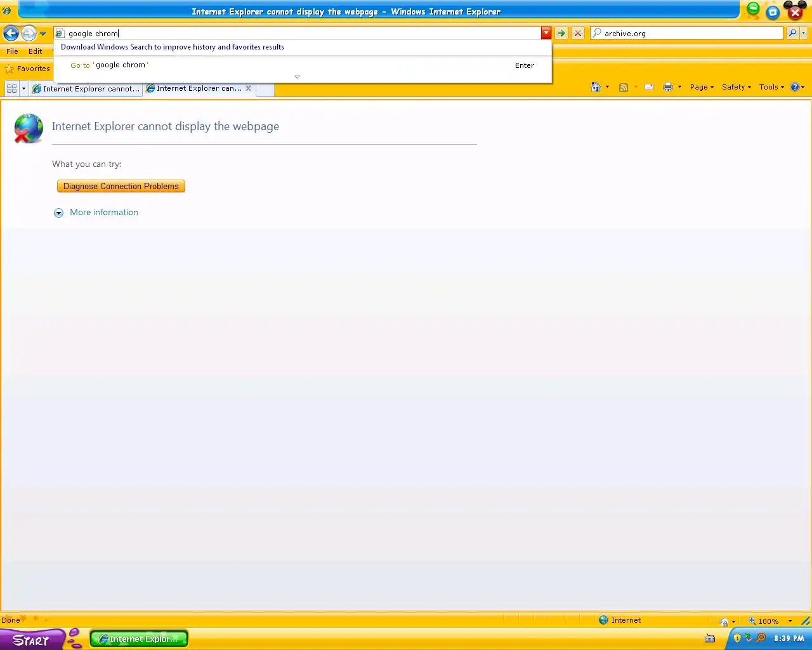
Task: Click the on-screen keyboard taskbar icon
Action: click(x=710, y=639)
